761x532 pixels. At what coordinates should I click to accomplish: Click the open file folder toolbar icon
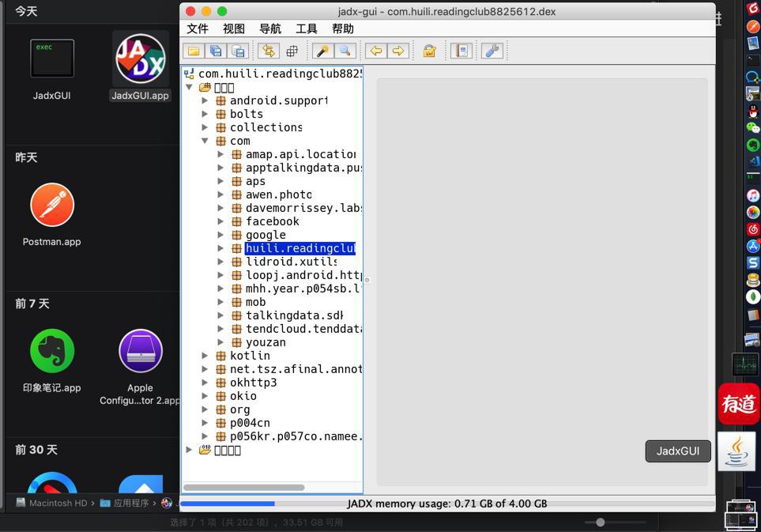(194, 51)
